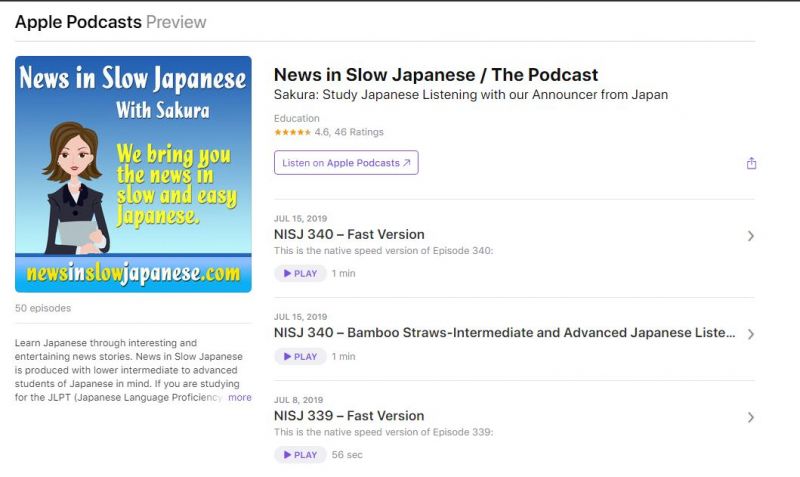The width and height of the screenshot is (800, 477).
Task: Click the podcast title heading
Action: (x=435, y=75)
